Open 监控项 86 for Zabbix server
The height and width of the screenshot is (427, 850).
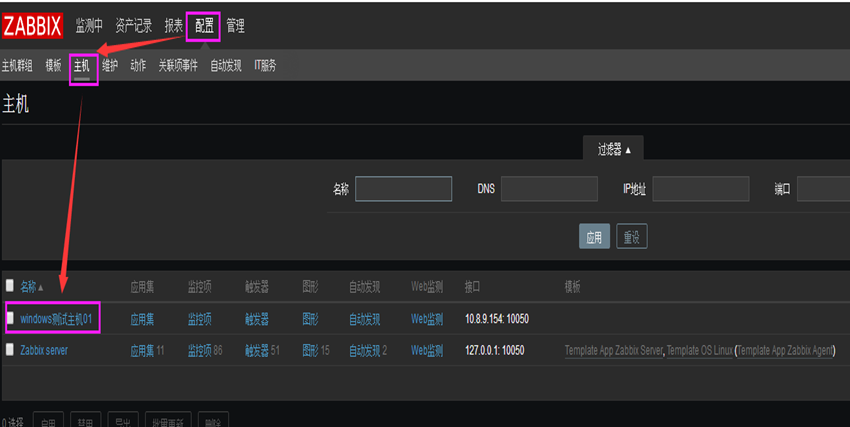pyautogui.click(x=199, y=351)
